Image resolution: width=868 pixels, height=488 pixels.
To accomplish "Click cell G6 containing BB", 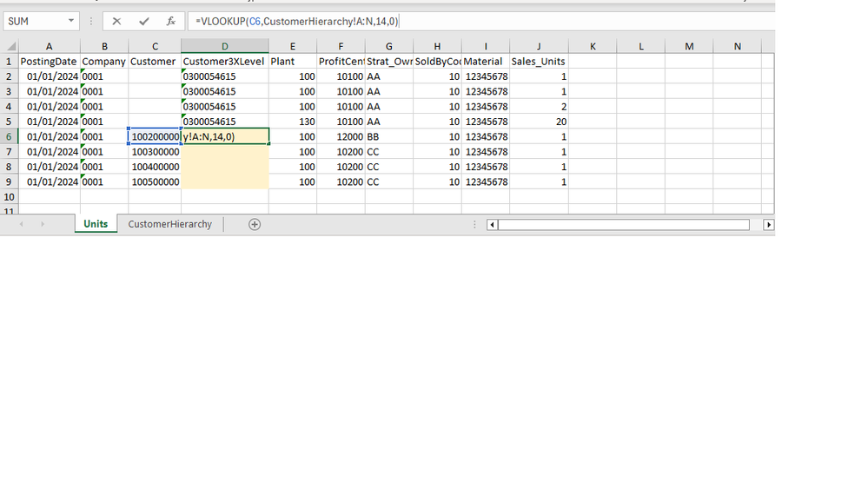I will click(389, 136).
